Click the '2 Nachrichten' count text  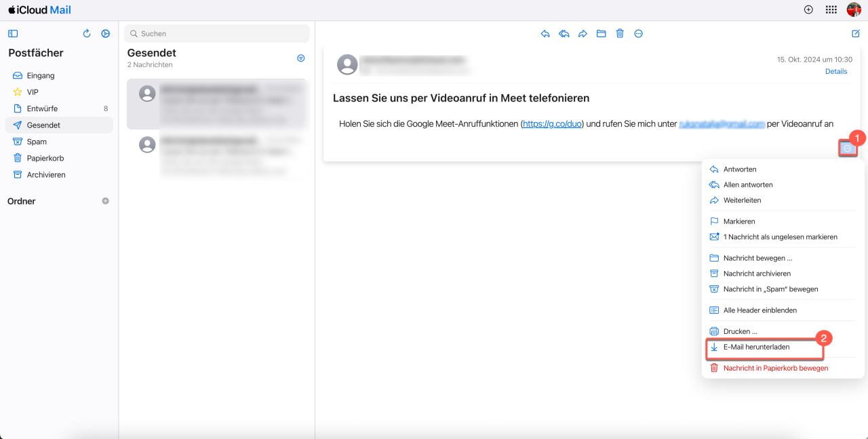point(150,65)
